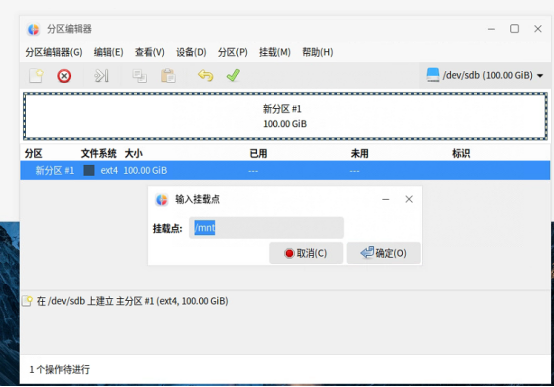Click the new partition toolbar icon
Image resolution: width=554 pixels, height=387 pixels.
(36, 76)
